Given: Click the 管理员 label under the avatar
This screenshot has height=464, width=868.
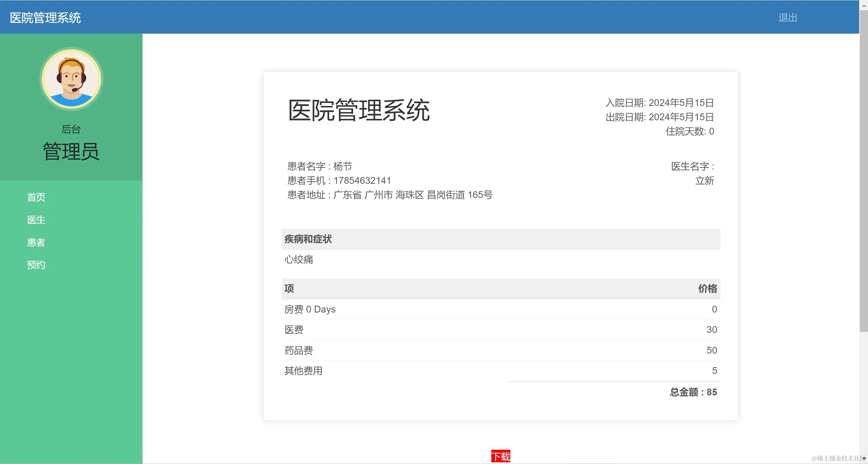Looking at the screenshot, I should click(x=71, y=151).
